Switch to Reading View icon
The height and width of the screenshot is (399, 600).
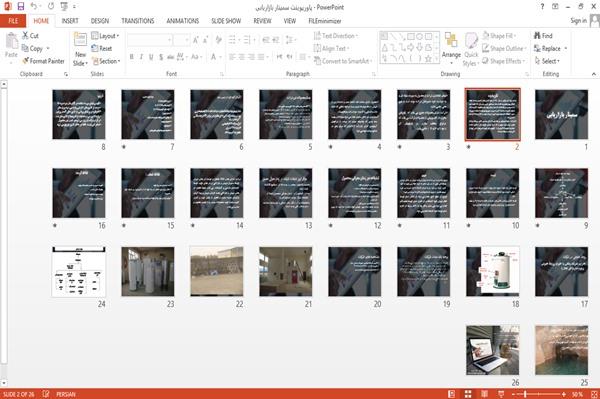point(484,394)
